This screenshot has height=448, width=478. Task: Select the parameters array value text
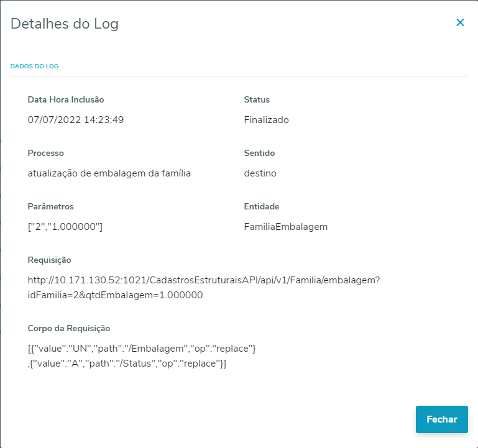pos(65,227)
